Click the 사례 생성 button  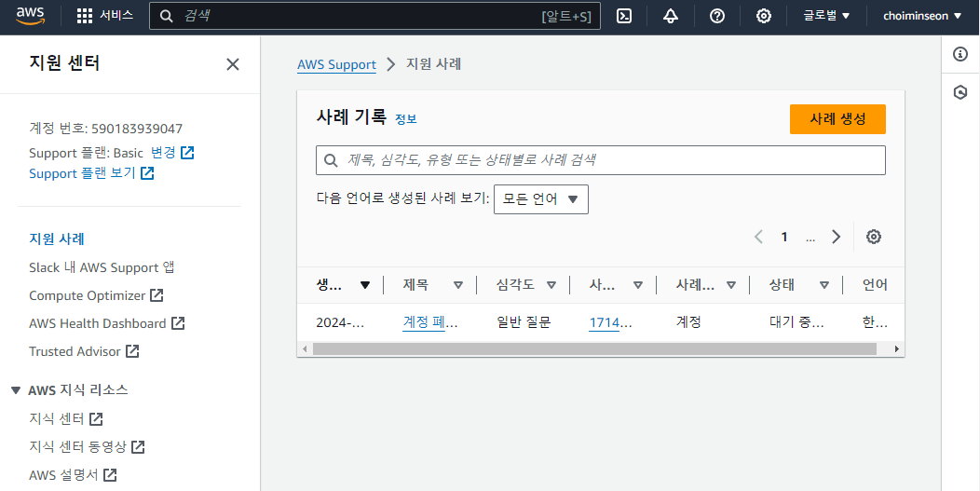click(x=837, y=119)
